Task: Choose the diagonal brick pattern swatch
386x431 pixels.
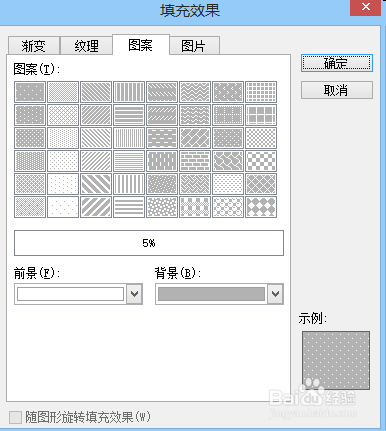Action: coord(195,138)
